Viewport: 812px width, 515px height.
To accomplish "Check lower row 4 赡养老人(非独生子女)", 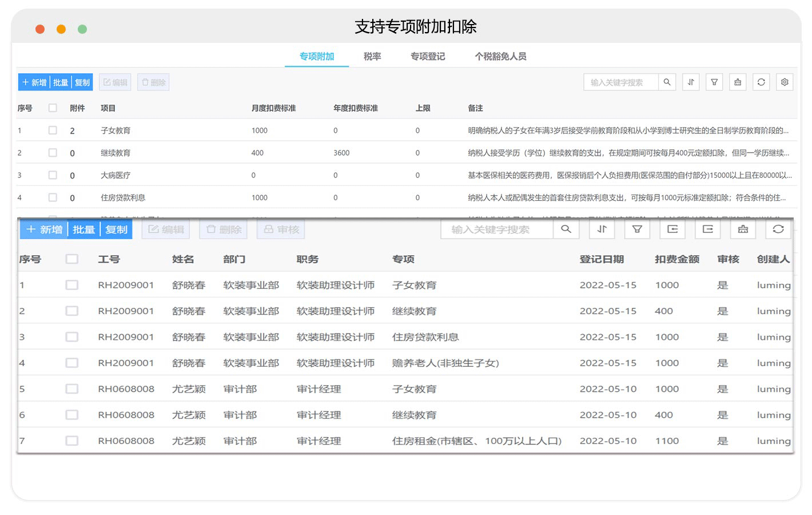I will [x=72, y=363].
